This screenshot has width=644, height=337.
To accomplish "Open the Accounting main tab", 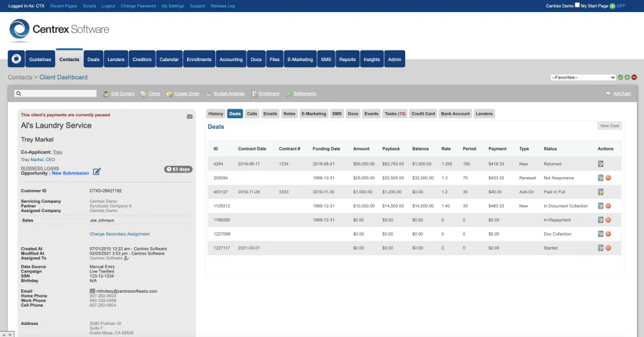I will (x=231, y=59).
